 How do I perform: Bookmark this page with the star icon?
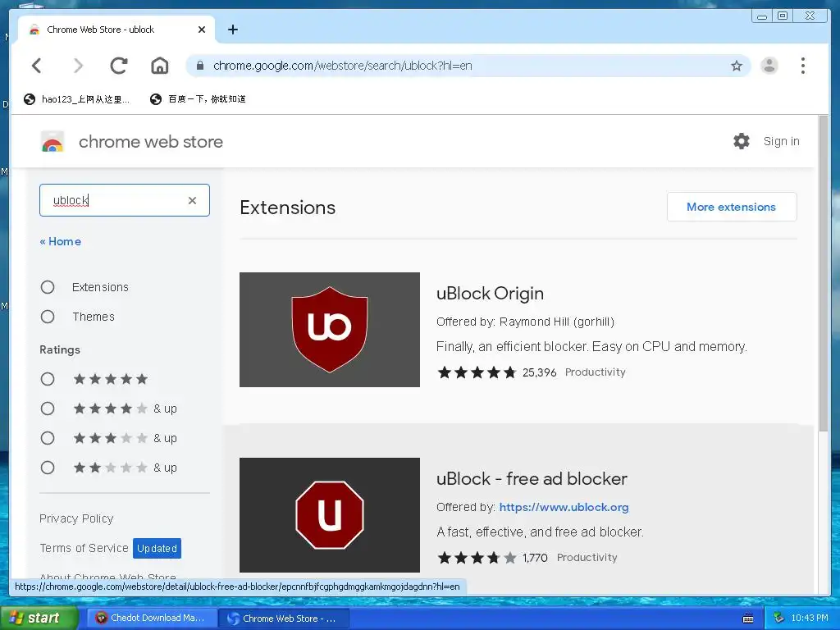pyautogui.click(x=737, y=66)
